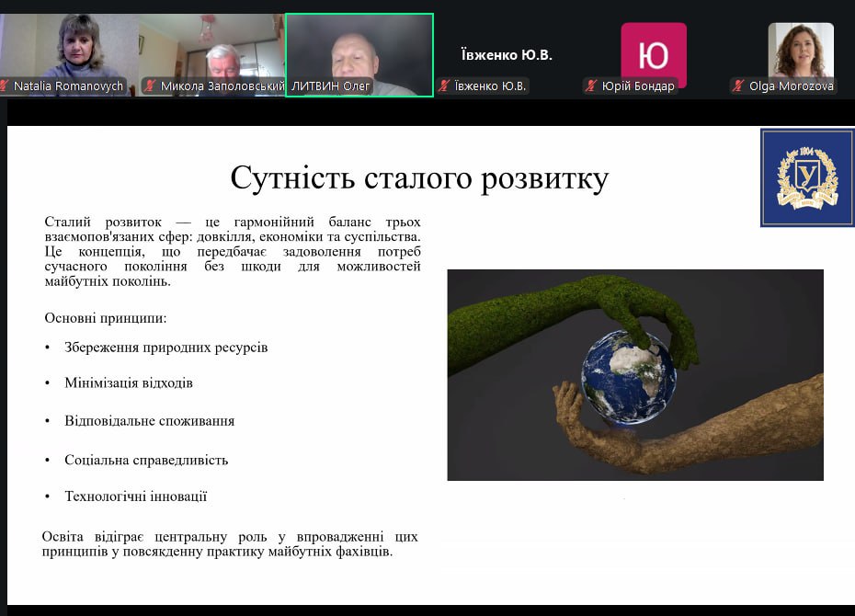
Task: Click the pink Ю avatar tile
Action: point(654,53)
